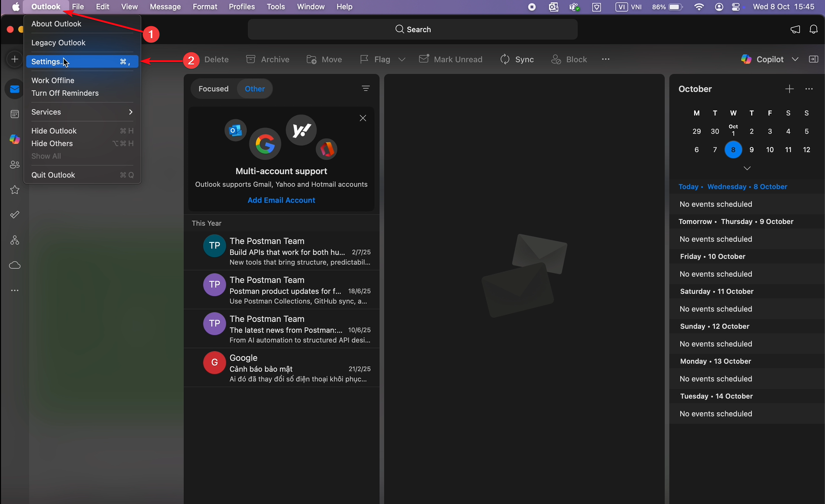The image size is (825, 504).
Task: Click the Sync toolbar button
Action: 517,59
